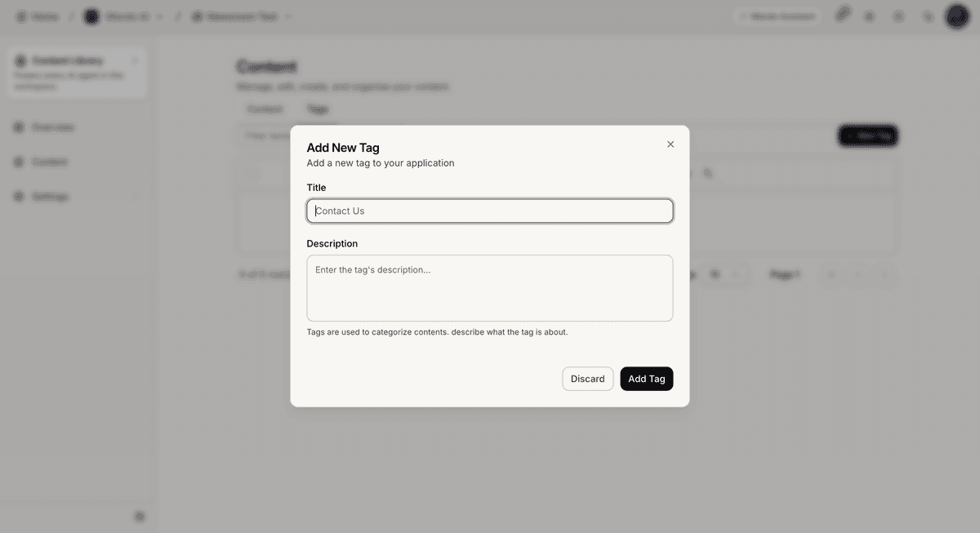The width and height of the screenshot is (980, 533).
Task: Go to Home breadcrumb
Action: pos(38,16)
